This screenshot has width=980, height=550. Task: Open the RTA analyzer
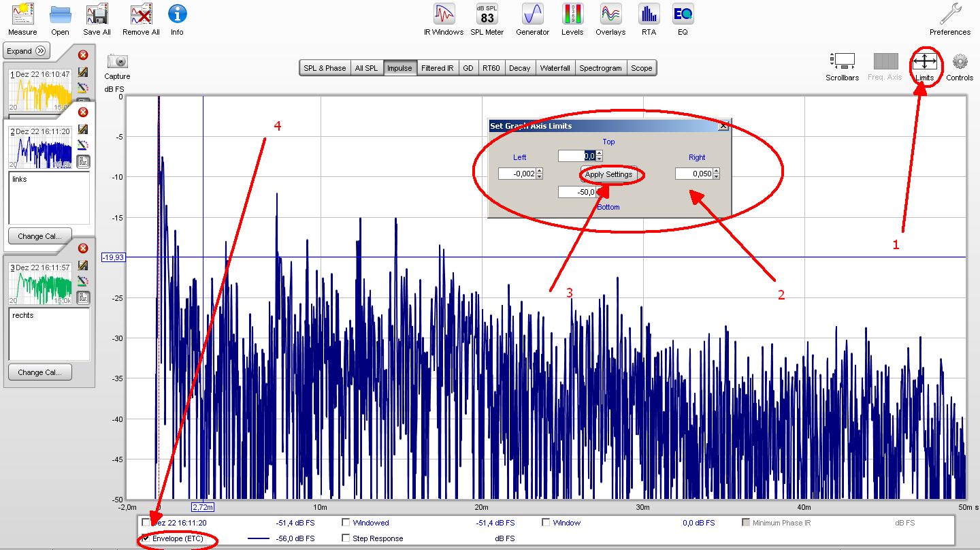pos(649,14)
